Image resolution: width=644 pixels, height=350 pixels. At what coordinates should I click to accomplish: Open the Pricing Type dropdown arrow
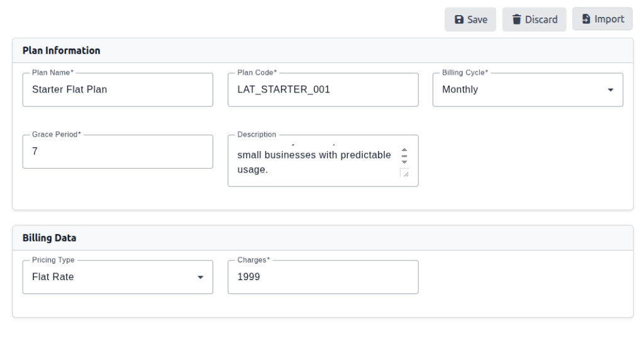pyautogui.click(x=200, y=277)
